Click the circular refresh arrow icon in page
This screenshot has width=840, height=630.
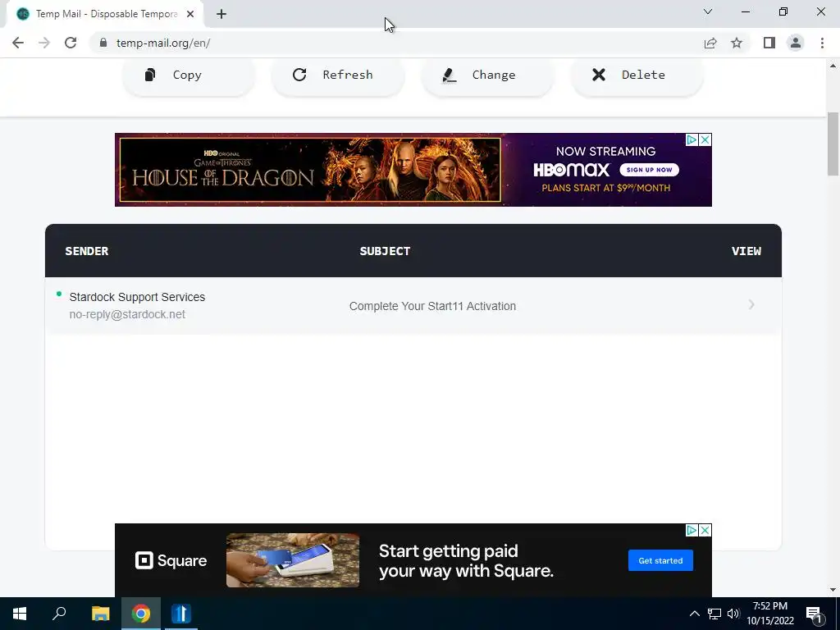(299, 75)
